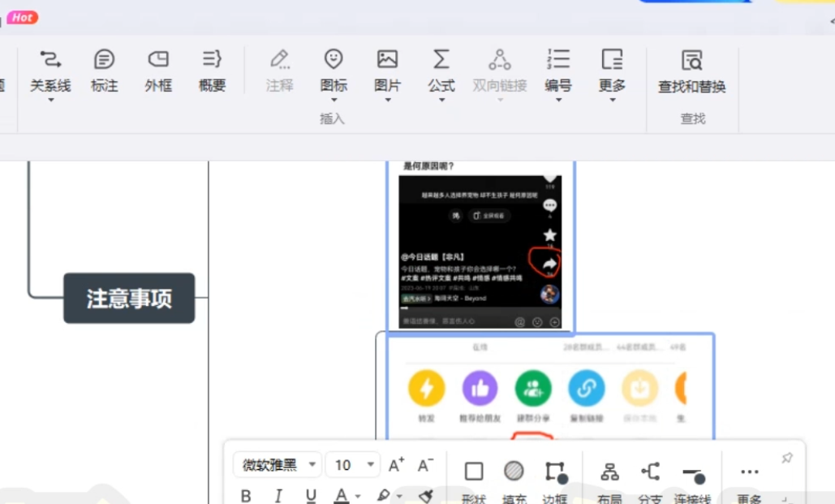Screen dimensions: 835x504
Task: Toggle bold text formatting
Action: 246,496
